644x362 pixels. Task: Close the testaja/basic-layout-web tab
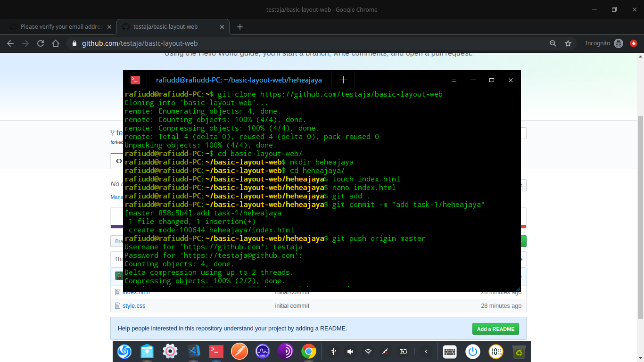223,27
